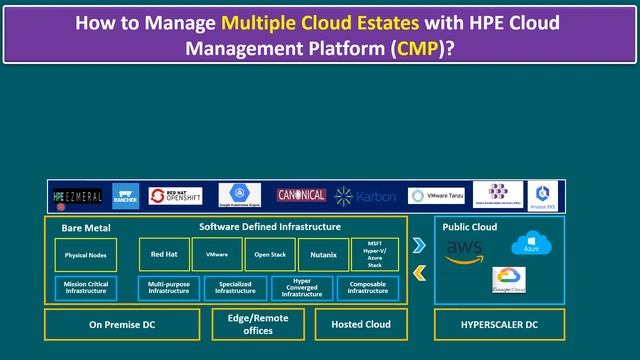
Task: Select the HYPERSCALER DC box
Action: click(500, 324)
